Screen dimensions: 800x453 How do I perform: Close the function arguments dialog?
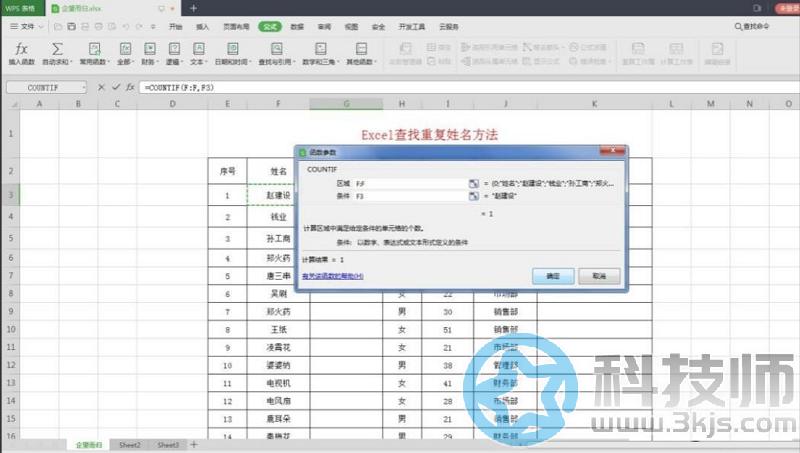[612, 150]
